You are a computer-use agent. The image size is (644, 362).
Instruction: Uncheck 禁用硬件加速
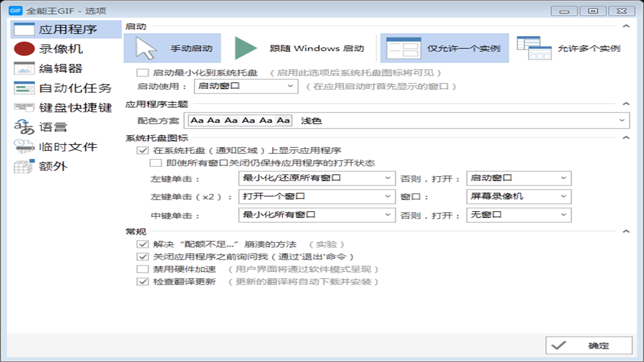[142, 269]
